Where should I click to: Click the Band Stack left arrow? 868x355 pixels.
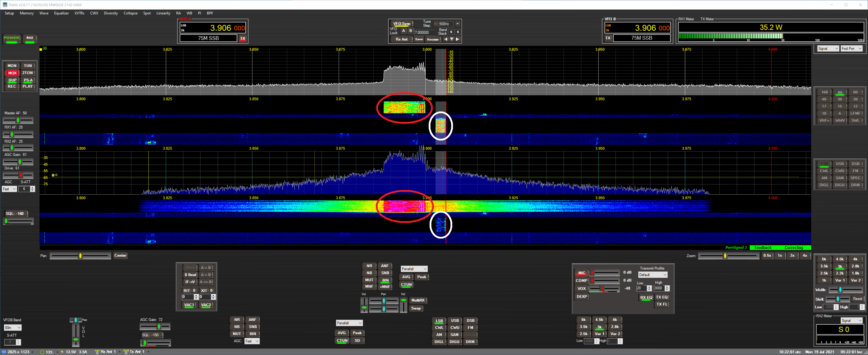click(445, 39)
